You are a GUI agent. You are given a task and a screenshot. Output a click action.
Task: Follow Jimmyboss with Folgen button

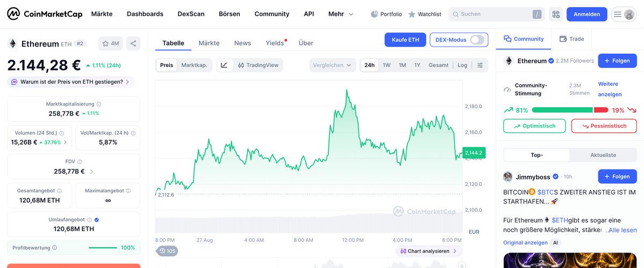click(x=617, y=176)
